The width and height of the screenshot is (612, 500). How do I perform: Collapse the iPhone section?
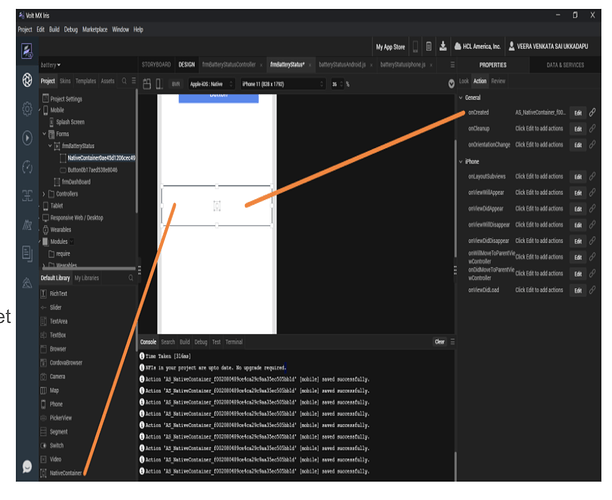[x=461, y=162]
